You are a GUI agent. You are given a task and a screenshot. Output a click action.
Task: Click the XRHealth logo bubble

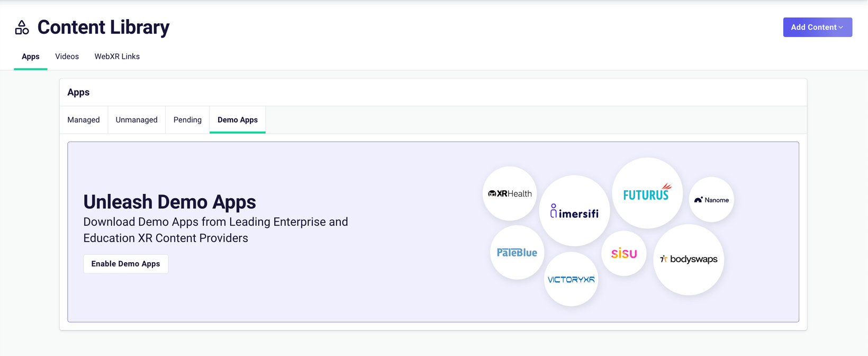(510, 193)
